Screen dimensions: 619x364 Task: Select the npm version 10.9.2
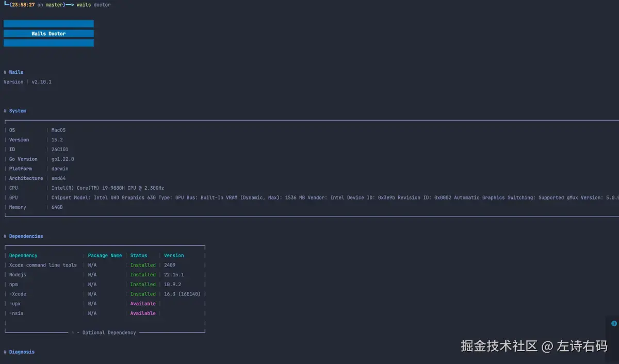pyautogui.click(x=173, y=285)
